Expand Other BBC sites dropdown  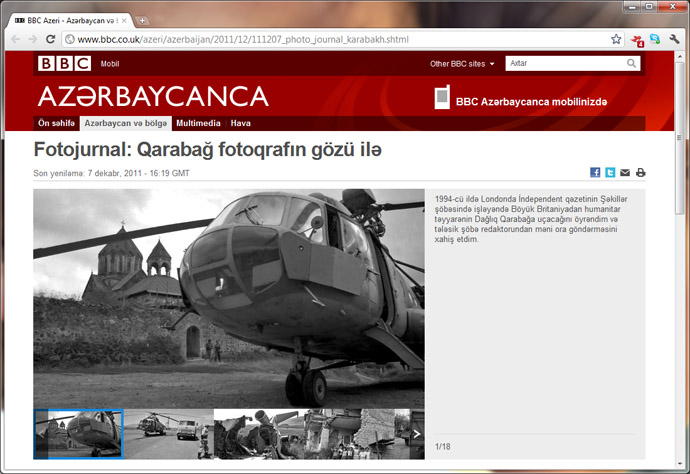click(x=462, y=64)
